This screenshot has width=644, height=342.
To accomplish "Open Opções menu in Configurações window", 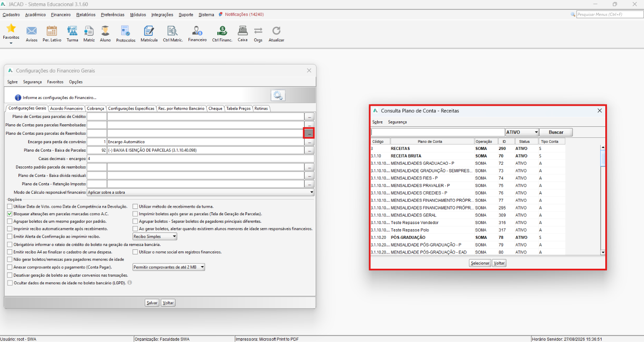I will 76,82.
